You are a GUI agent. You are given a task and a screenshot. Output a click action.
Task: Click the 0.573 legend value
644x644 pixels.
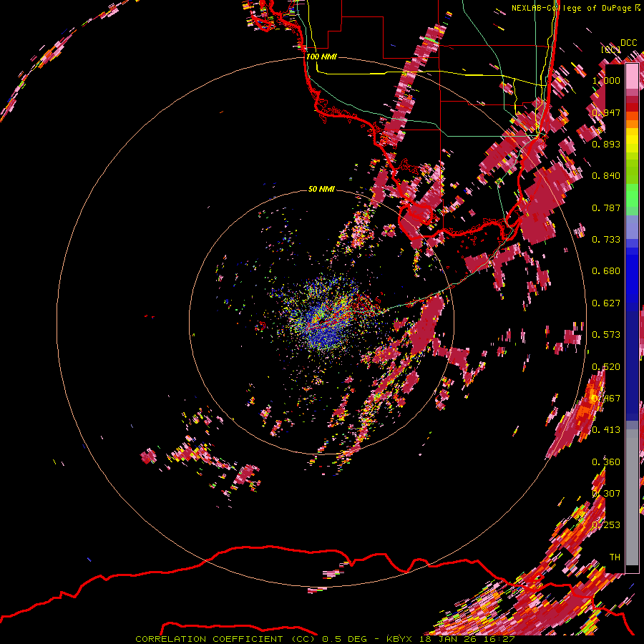(x=606, y=335)
